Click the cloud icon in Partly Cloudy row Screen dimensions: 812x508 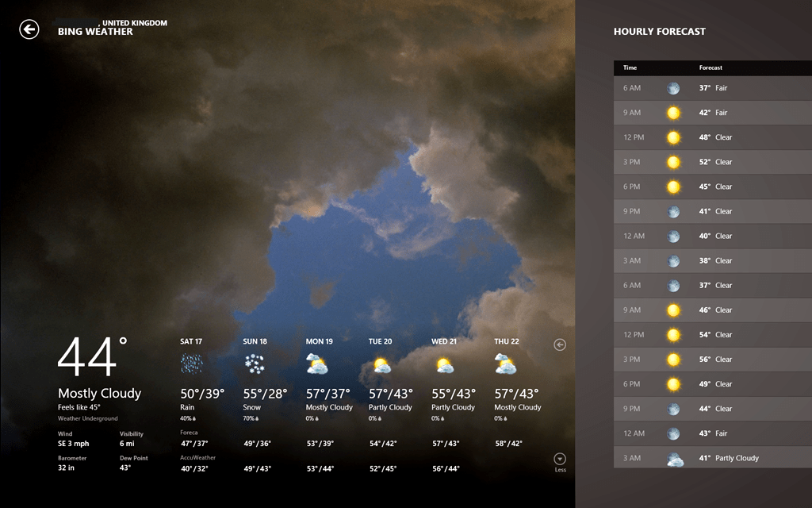click(675, 460)
